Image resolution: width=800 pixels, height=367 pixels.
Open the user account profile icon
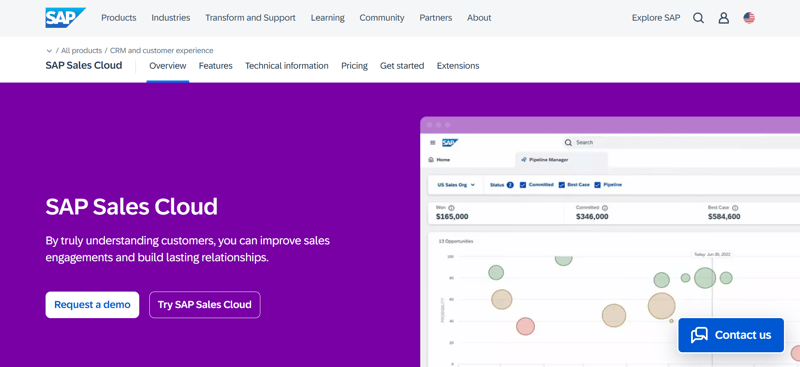click(723, 18)
